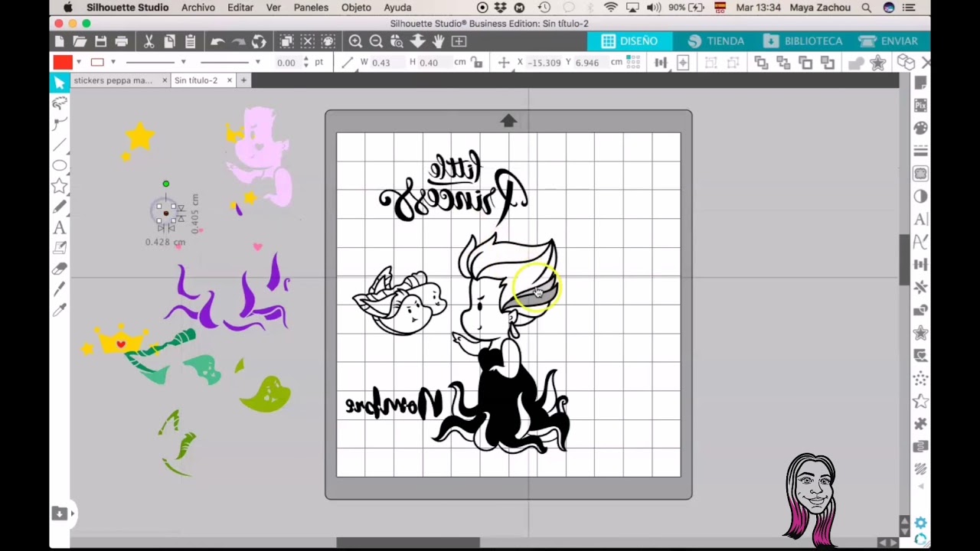Fit the page to the window
Viewport: 980px width, 551px height.
coord(459,41)
